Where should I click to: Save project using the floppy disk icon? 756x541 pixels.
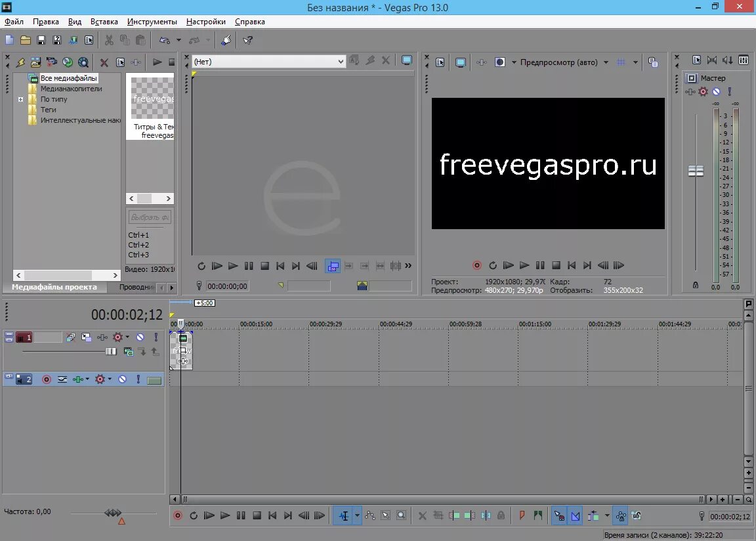41,40
